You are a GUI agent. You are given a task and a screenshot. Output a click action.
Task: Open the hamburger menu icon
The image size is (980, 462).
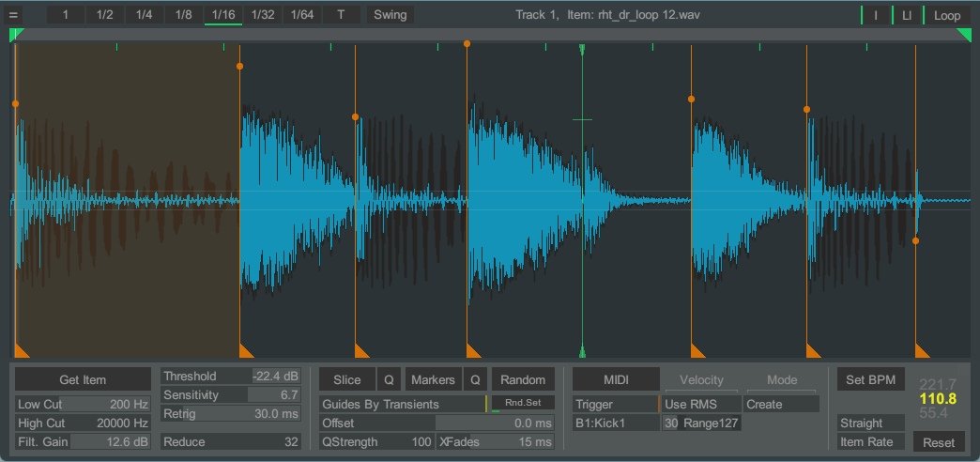[x=13, y=15]
